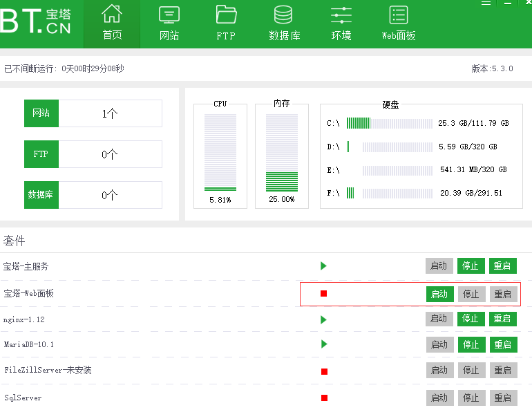Go to the 数据库 tab
This screenshot has width=532, height=410.
pos(284,24)
